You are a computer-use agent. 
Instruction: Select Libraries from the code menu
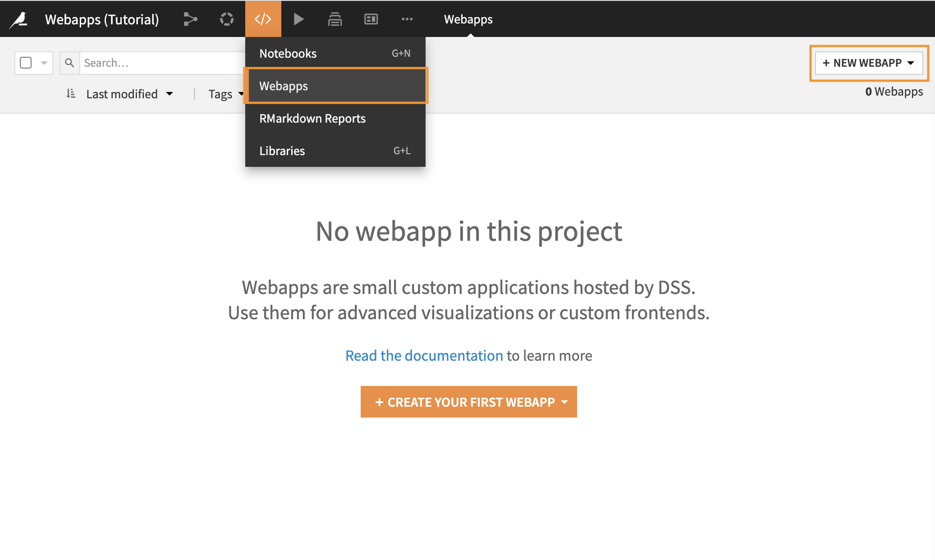tap(282, 151)
